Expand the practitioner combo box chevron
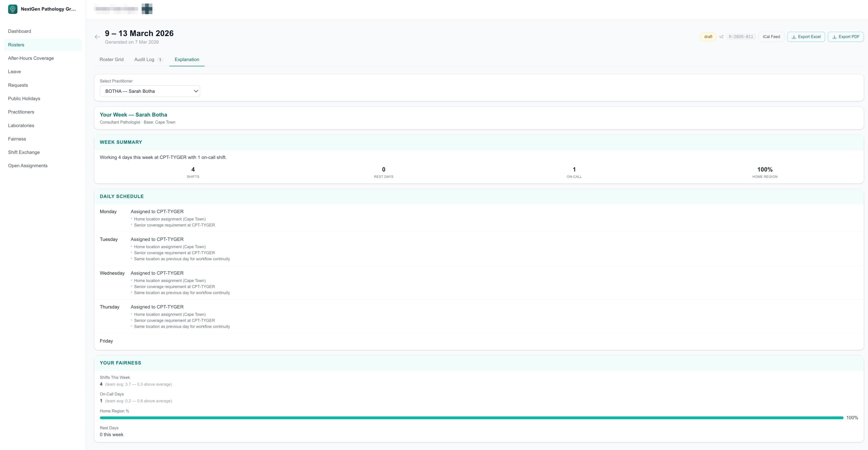This screenshot has width=868, height=450. click(196, 91)
